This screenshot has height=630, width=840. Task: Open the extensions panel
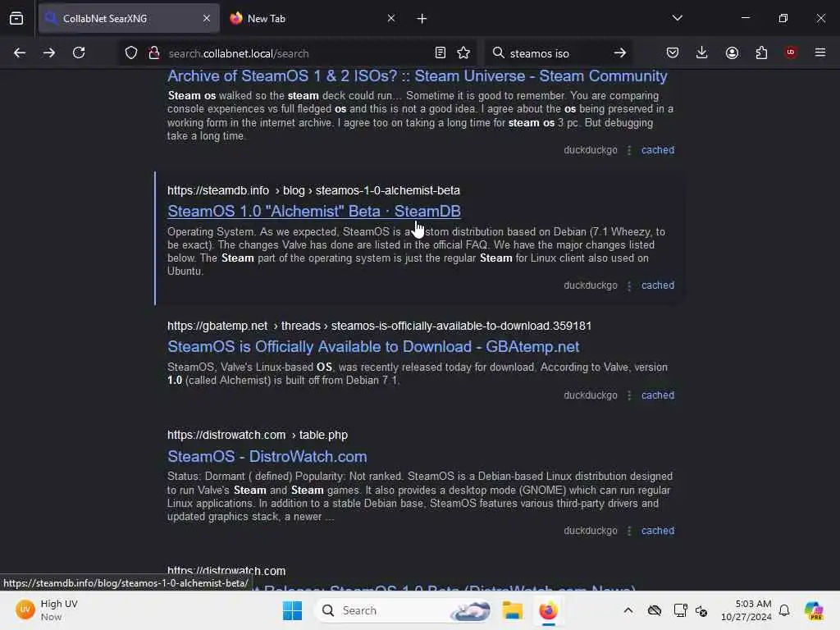[x=761, y=52]
